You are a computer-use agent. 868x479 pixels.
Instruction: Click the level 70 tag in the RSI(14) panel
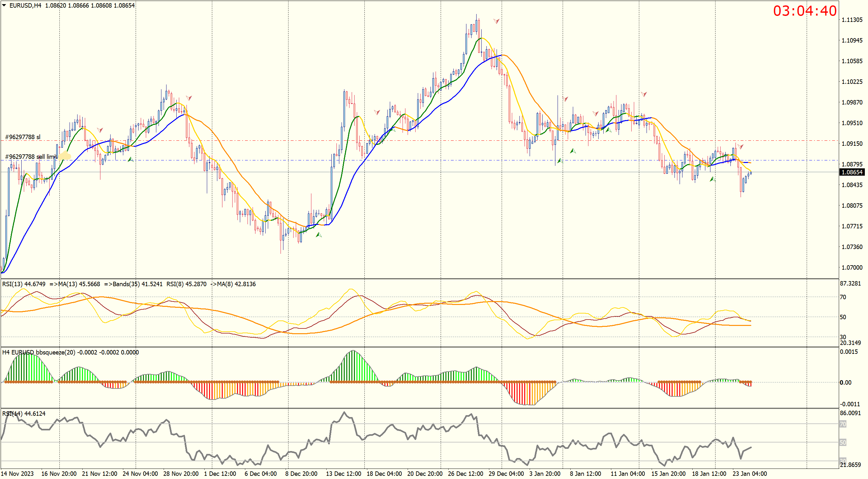pyautogui.click(x=842, y=424)
